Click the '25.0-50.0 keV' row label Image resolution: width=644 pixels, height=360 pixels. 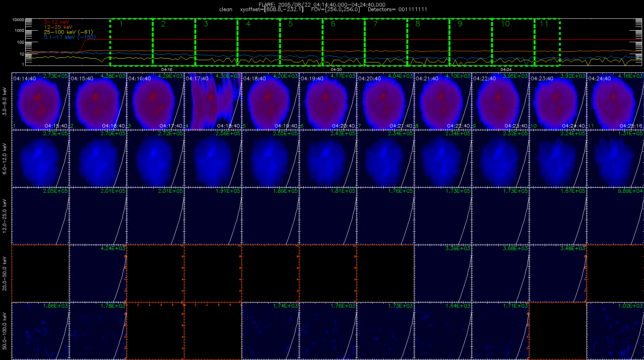point(5,273)
